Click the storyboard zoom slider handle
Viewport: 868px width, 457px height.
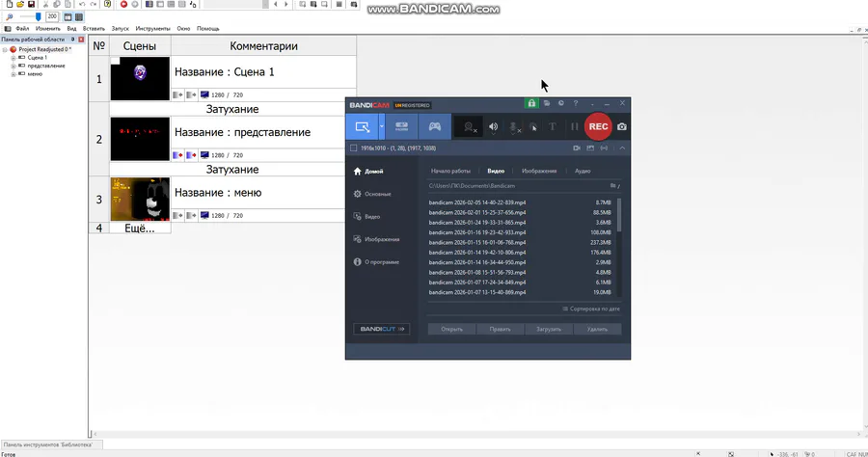38,17
